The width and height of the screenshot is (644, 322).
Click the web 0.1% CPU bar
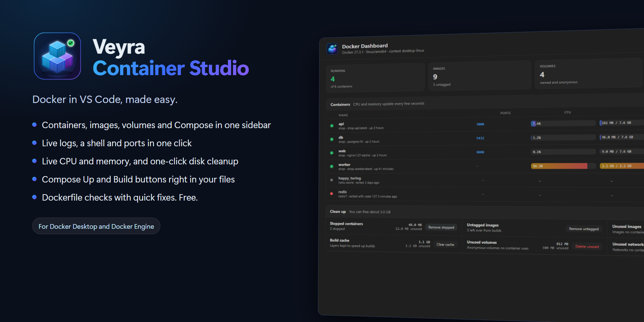[x=563, y=152]
